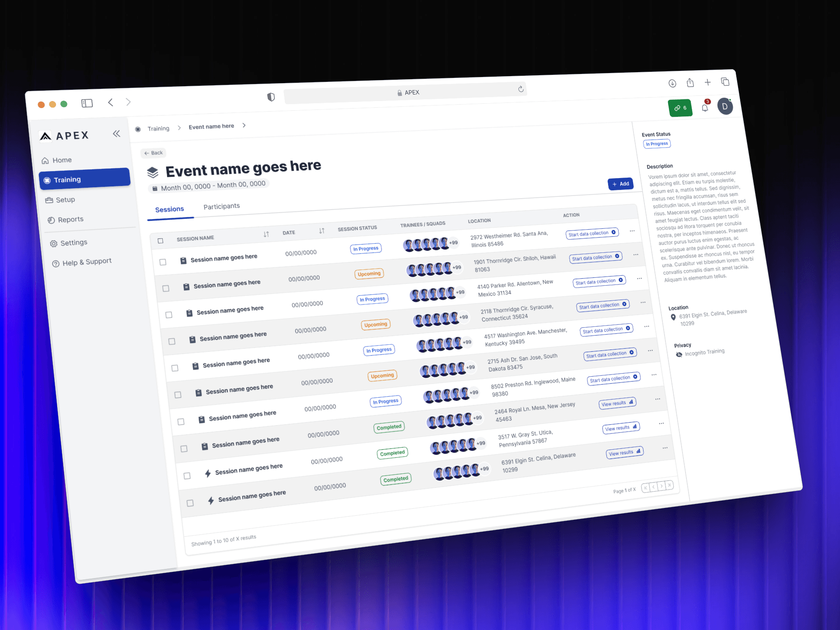Click View results for Mesa, New Jersey session

[617, 403]
